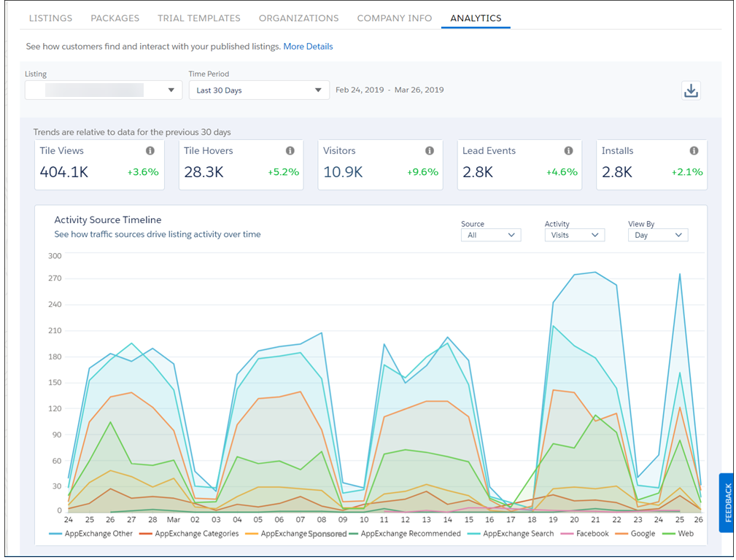Open the Feedback side button
736x560 pixels.
(x=727, y=502)
